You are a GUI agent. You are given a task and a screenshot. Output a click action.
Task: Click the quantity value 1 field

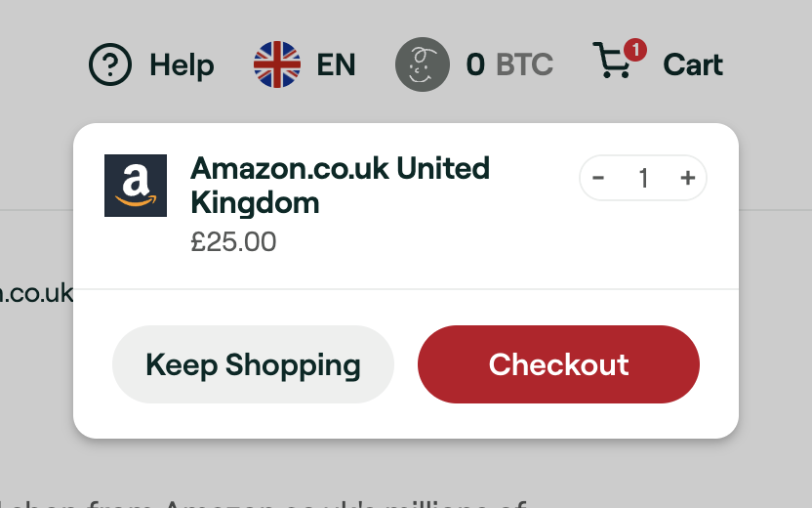644,179
